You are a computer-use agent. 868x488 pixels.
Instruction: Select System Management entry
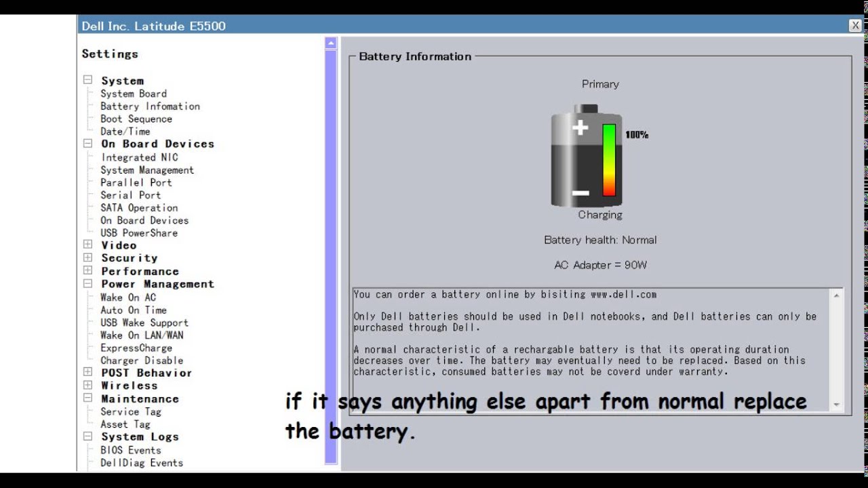tap(147, 170)
